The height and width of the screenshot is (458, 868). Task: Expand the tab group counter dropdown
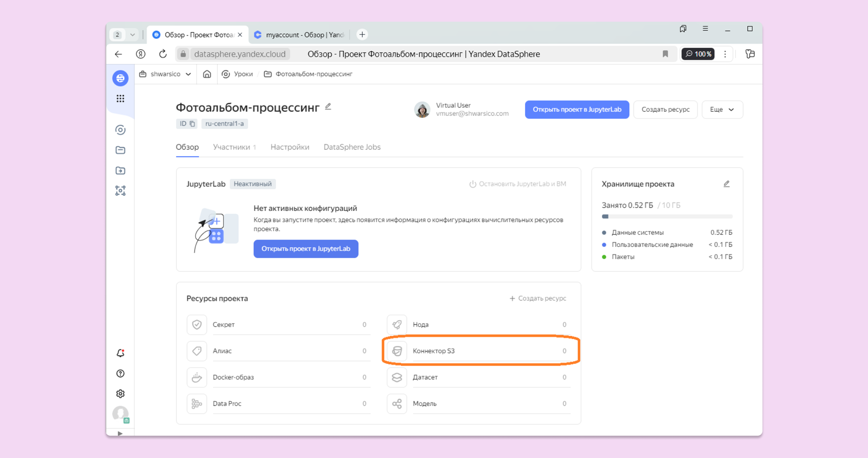click(132, 35)
